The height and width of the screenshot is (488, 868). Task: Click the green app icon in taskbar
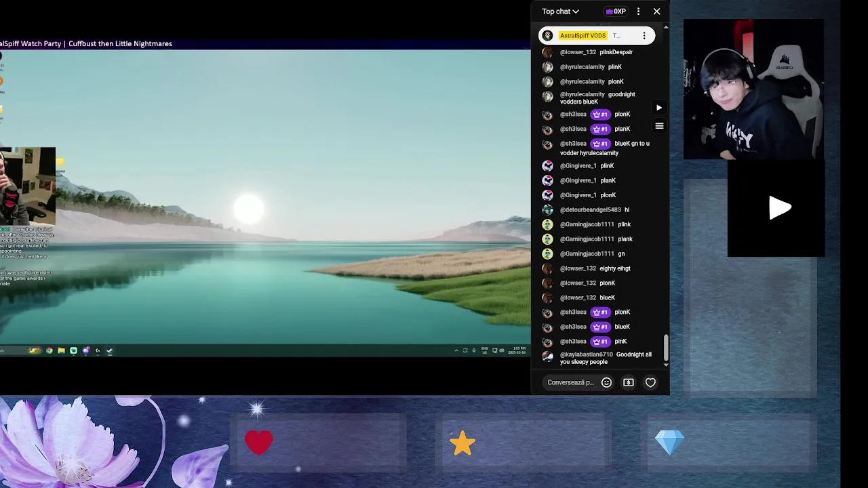point(73,350)
